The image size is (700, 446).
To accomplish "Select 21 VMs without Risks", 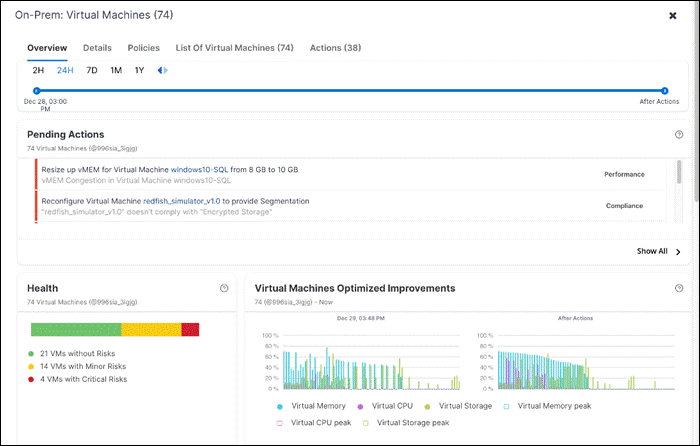I will [72, 354].
